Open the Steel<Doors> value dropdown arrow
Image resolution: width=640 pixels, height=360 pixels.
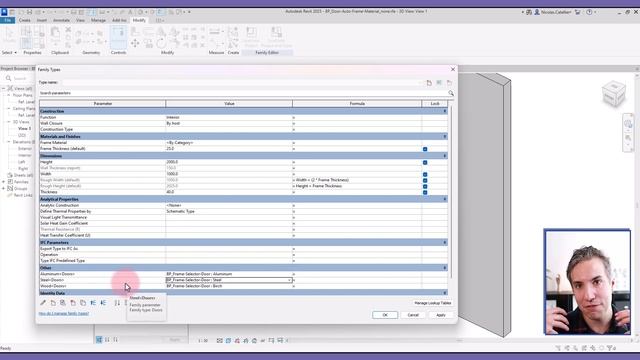tap(289, 280)
